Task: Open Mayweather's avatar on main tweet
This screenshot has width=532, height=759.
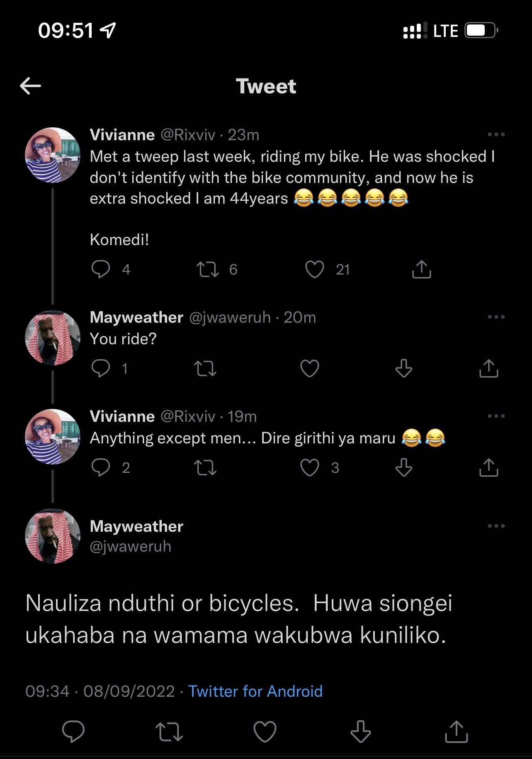Action: point(53,536)
